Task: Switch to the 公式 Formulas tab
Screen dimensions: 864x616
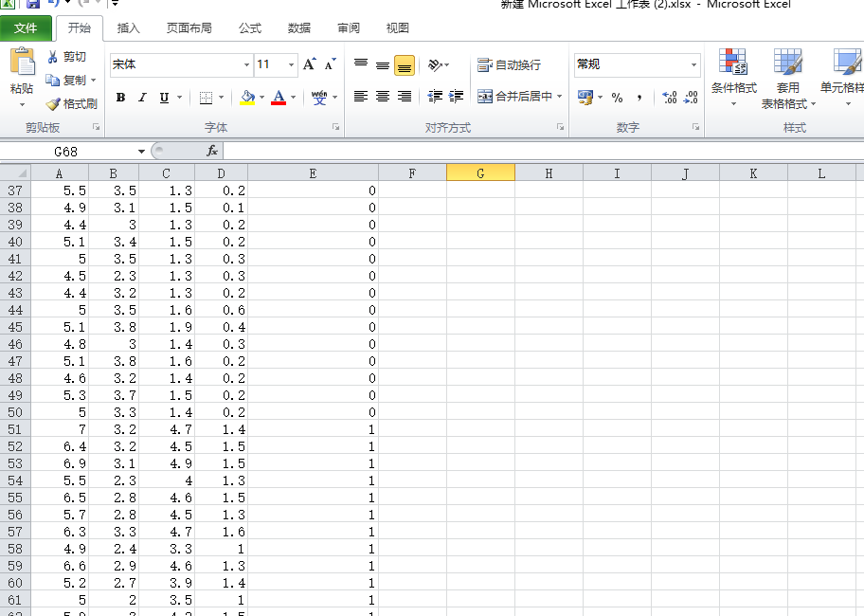Action: 249,28
